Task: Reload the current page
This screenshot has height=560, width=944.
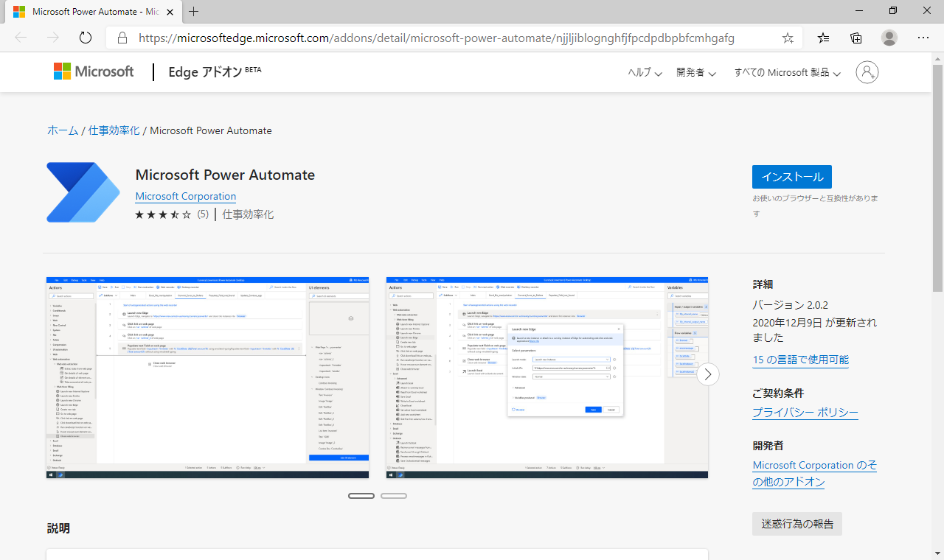Action: click(86, 38)
